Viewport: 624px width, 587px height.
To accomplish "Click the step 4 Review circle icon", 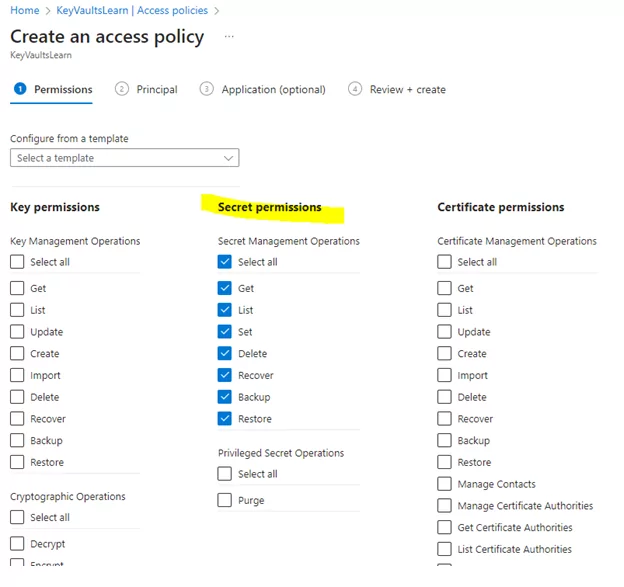I will tap(355, 89).
